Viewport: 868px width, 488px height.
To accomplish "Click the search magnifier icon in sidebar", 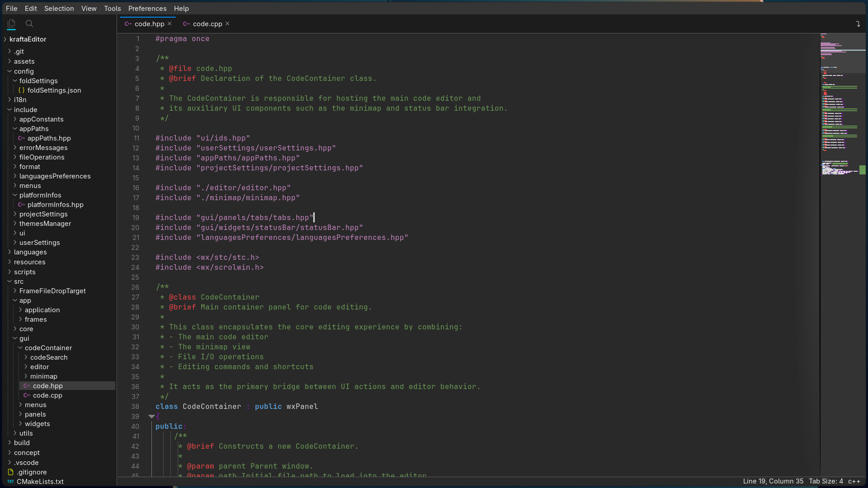I will [29, 23].
